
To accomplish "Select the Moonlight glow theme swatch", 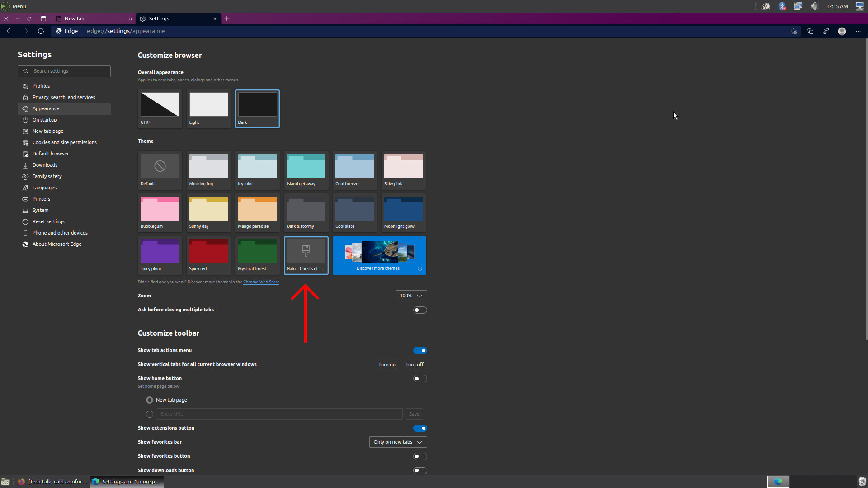I will (404, 213).
